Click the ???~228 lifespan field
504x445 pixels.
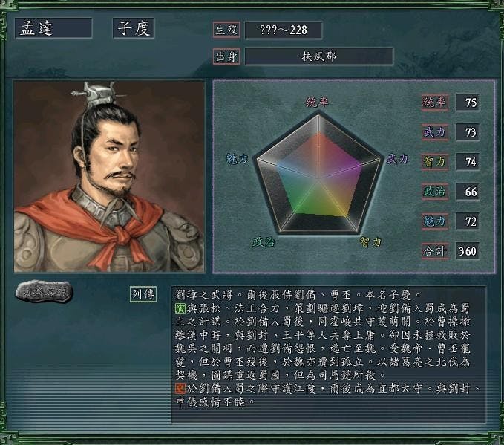pos(284,30)
